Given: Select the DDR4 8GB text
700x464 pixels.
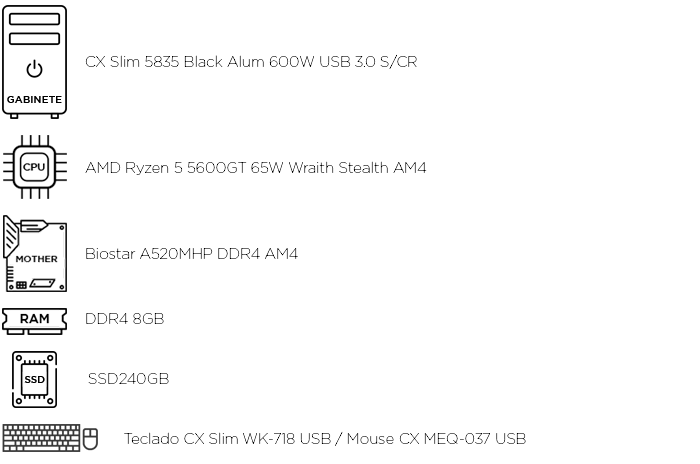Looking at the screenshot, I should coord(125,319).
